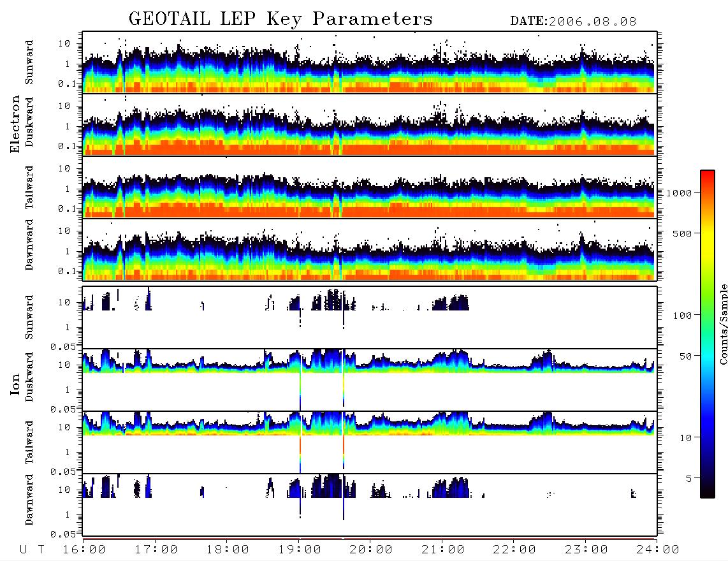Click the 19:00 time tick label

point(300,550)
